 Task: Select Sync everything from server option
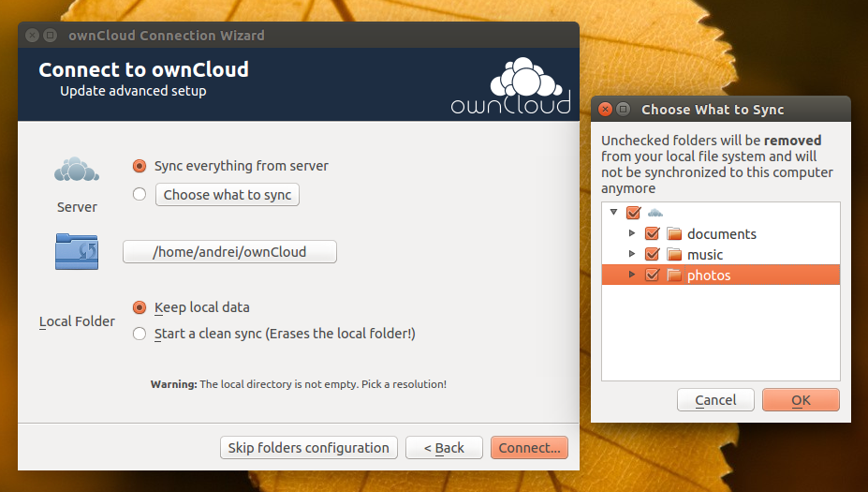140,166
